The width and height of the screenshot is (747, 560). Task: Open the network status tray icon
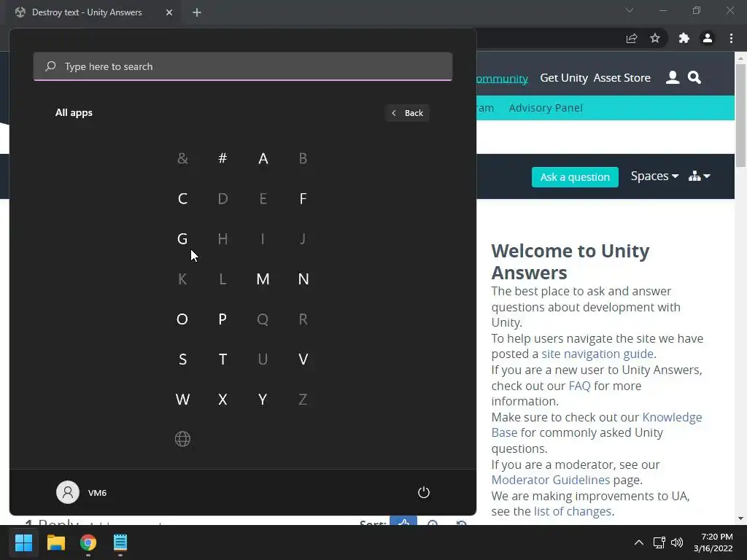click(659, 542)
